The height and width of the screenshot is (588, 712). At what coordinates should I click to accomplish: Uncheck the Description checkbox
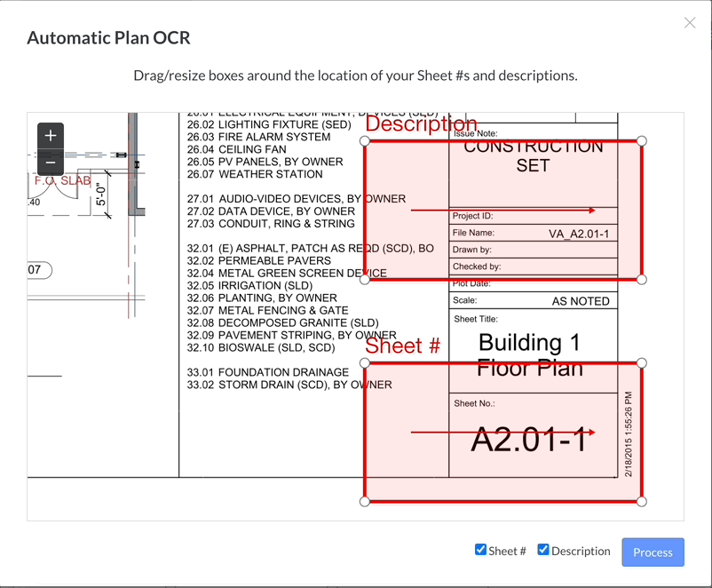pos(543,550)
